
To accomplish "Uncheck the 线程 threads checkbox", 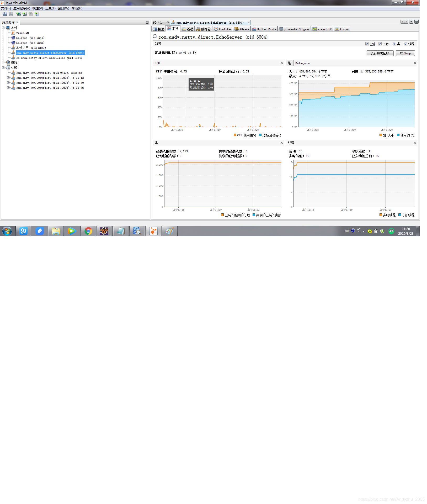I will coord(405,44).
